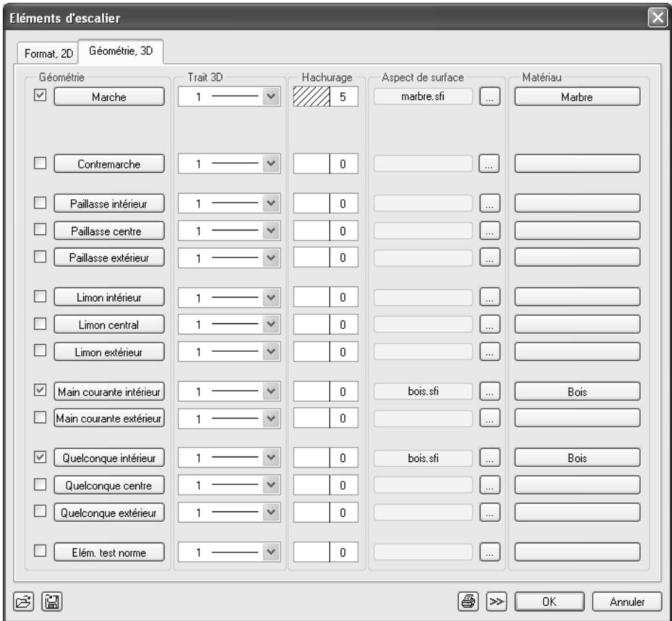This screenshot has width=672, height=621.
Task: Browse surface file for Limon central
Action: click(x=489, y=324)
